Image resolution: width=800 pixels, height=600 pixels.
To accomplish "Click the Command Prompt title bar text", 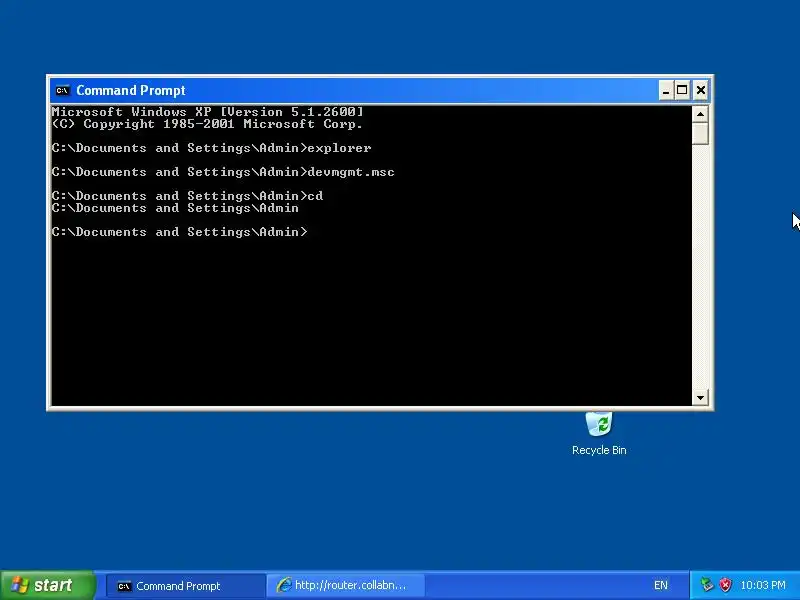I will click(x=131, y=91).
